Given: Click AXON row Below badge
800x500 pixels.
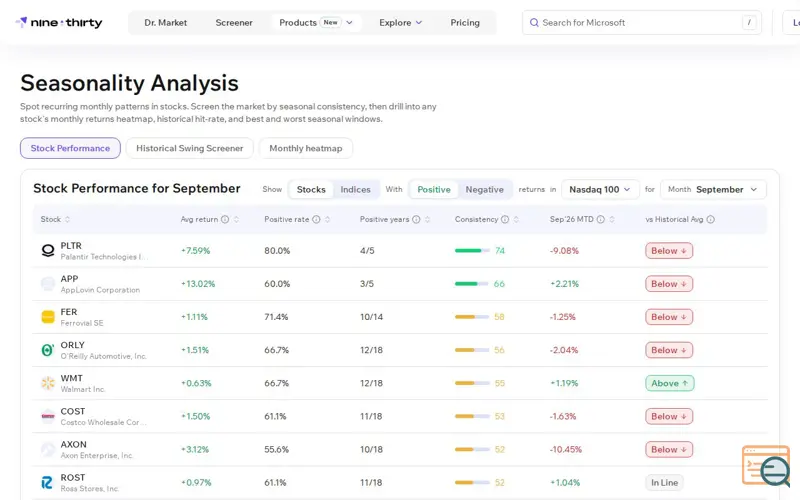Looking at the screenshot, I should click(x=669, y=449).
